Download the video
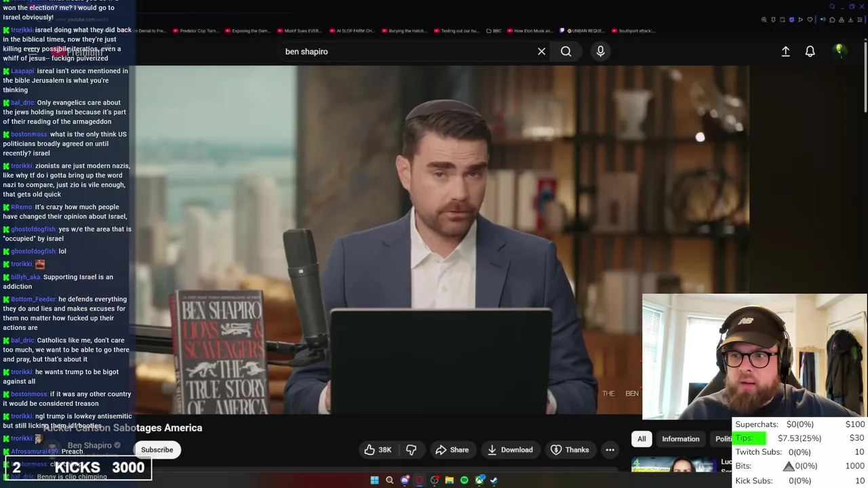868x488 pixels. pos(510,449)
